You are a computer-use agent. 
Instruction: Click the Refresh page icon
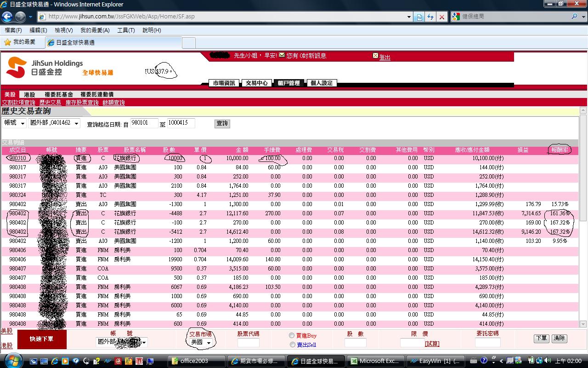click(430, 17)
